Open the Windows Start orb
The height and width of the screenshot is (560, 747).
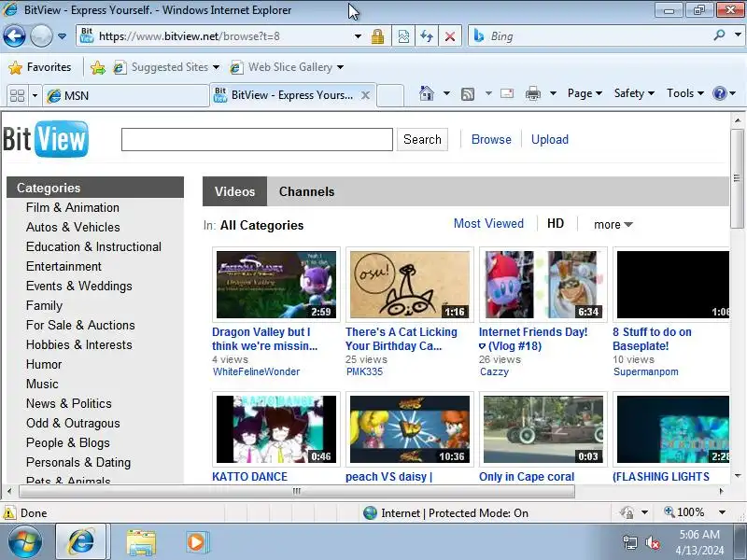(x=25, y=542)
